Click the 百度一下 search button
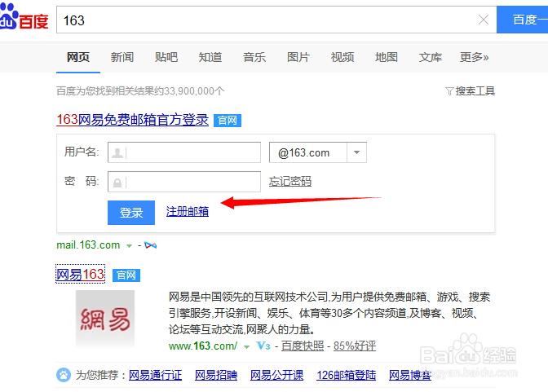This screenshot has height=392, width=548. 522,20
